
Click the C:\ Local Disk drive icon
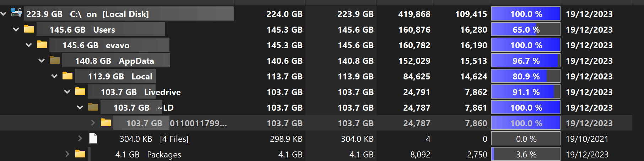[x=16, y=13]
